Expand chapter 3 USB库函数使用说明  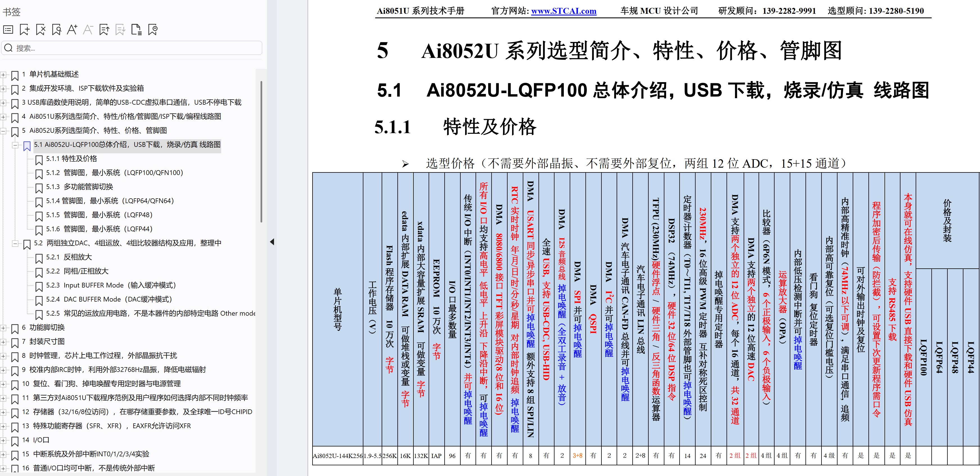click(x=3, y=103)
